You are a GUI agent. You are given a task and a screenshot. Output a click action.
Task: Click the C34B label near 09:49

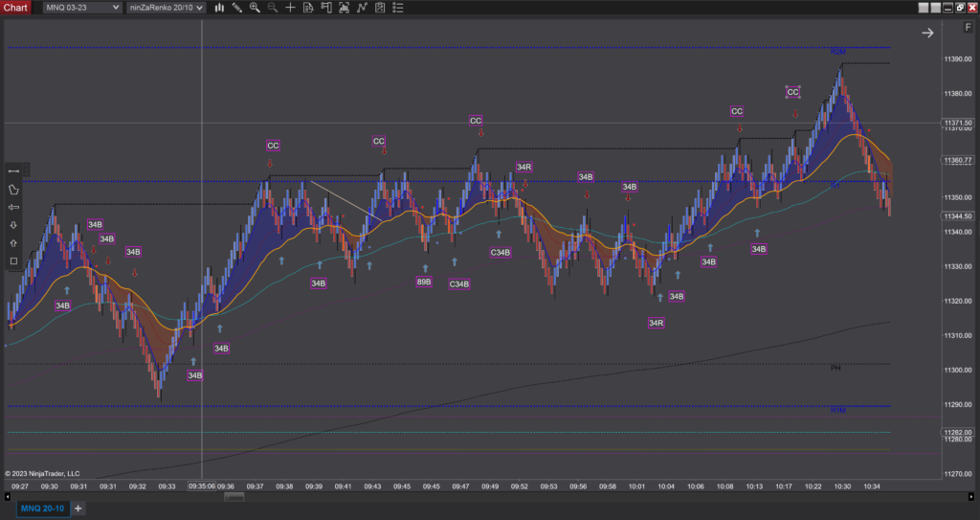(500, 253)
